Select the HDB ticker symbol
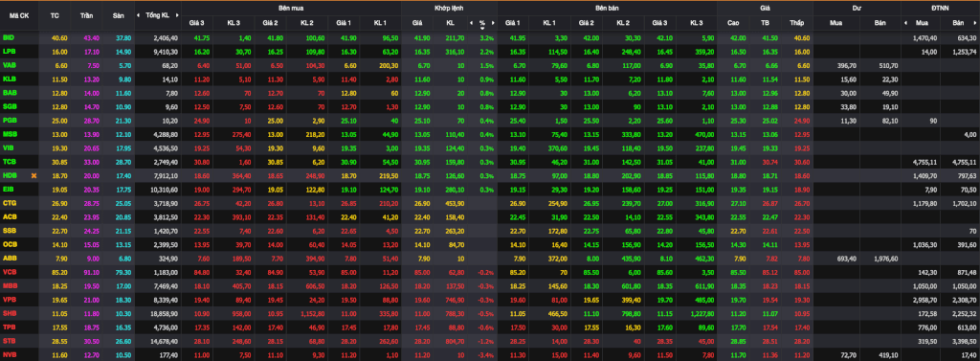 click(x=10, y=176)
